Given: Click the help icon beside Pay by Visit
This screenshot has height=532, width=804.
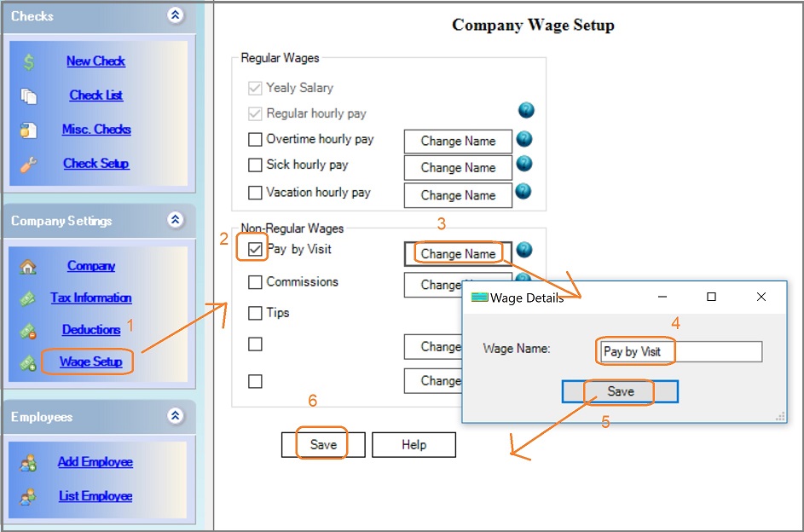Looking at the screenshot, I should pos(524,250).
